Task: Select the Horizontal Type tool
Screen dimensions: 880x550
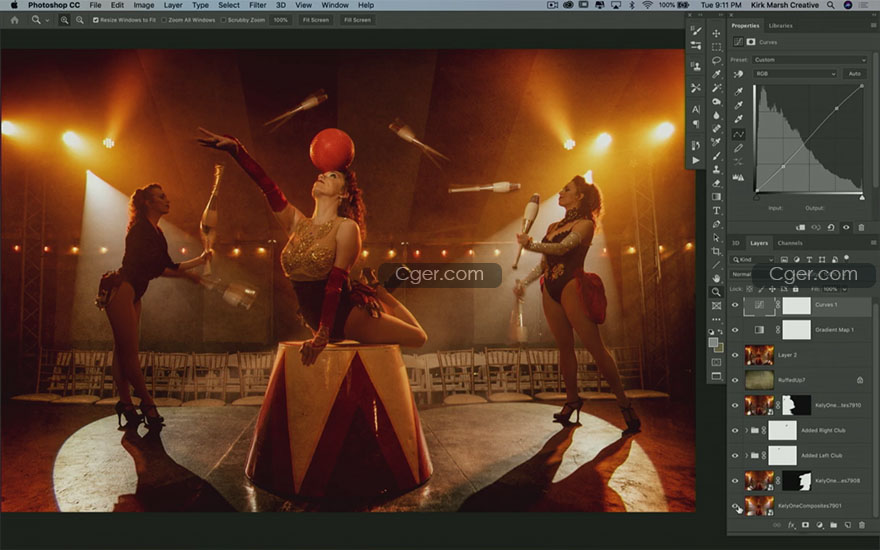Action: coord(716,210)
